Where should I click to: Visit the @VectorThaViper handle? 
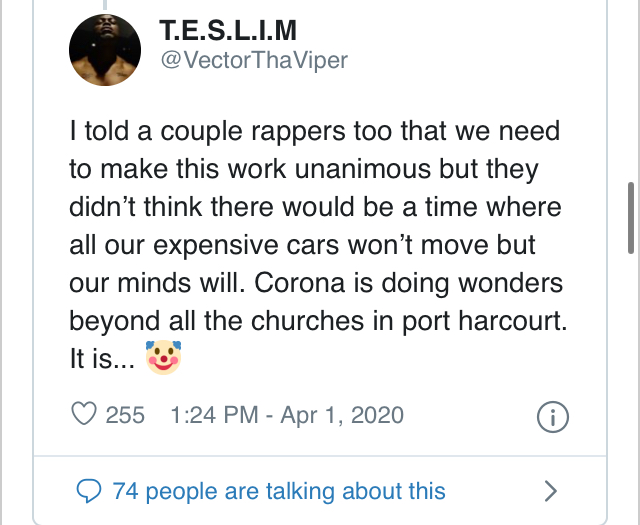click(x=253, y=60)
